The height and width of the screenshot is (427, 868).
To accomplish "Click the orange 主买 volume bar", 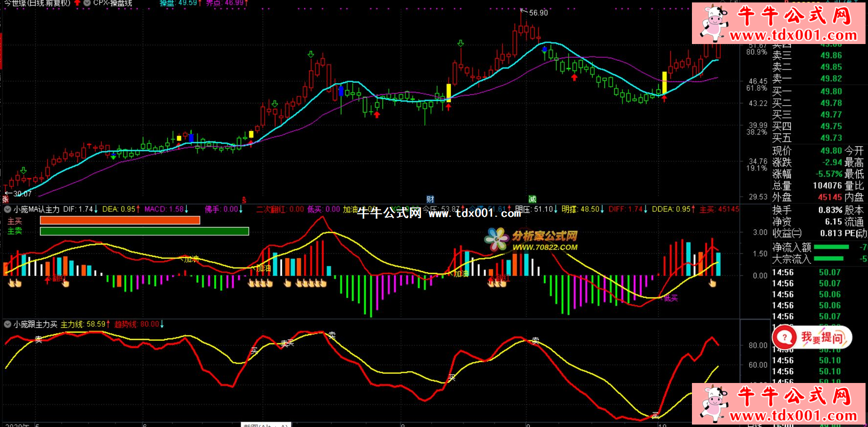I will (x=120, y=221).
